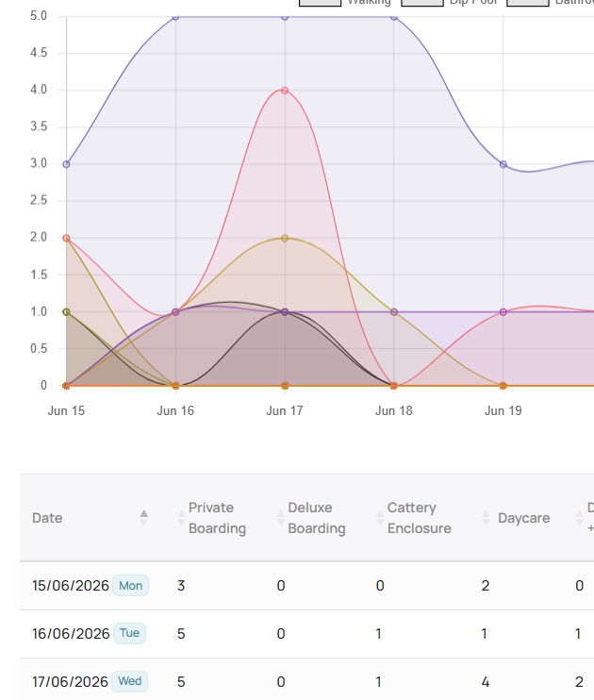Screen dimensions: 594x700
Task: Click Deluxe Boarding value 0 for 15/06/2026
Action: click(x=281, y=586)
